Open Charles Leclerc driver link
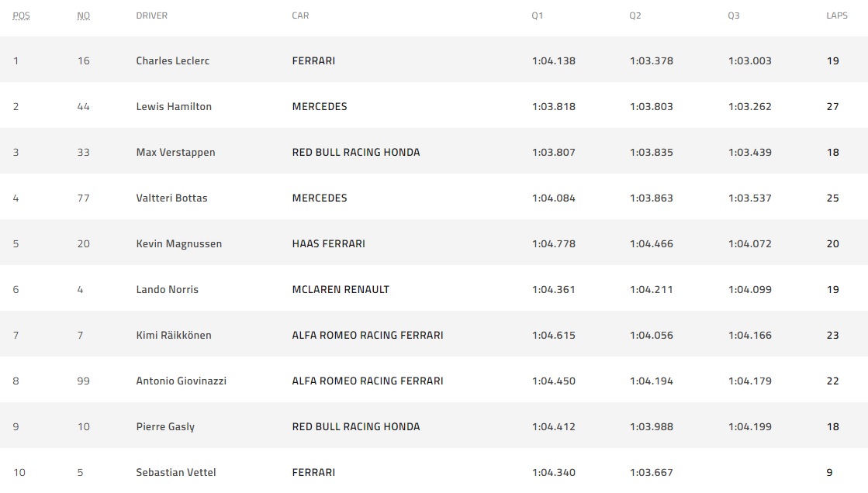Screen dimensions: 868x493 [x=172, y=60]
